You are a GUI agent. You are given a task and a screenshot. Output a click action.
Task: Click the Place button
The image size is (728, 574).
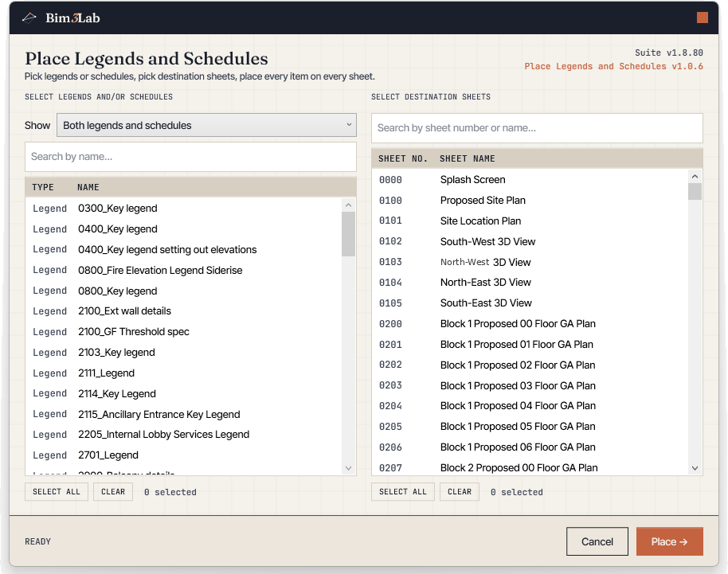point(670,541)
